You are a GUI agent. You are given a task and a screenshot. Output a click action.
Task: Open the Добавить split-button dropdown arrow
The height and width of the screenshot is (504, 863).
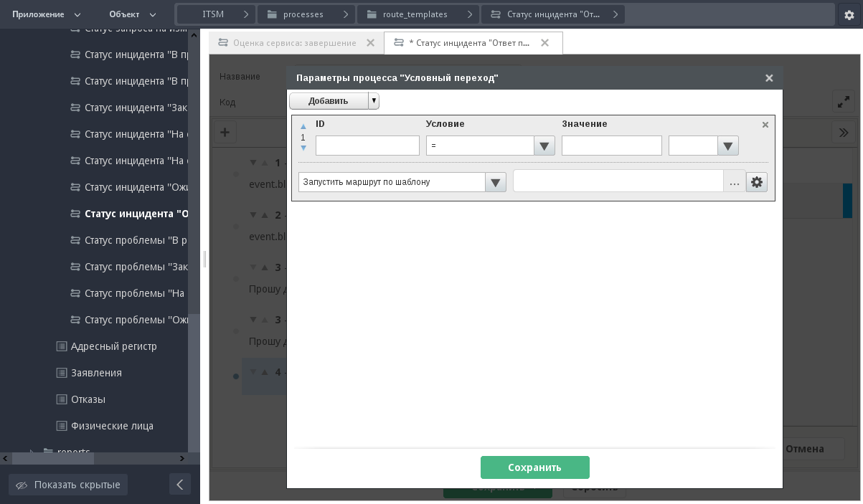tap(374, 101)
